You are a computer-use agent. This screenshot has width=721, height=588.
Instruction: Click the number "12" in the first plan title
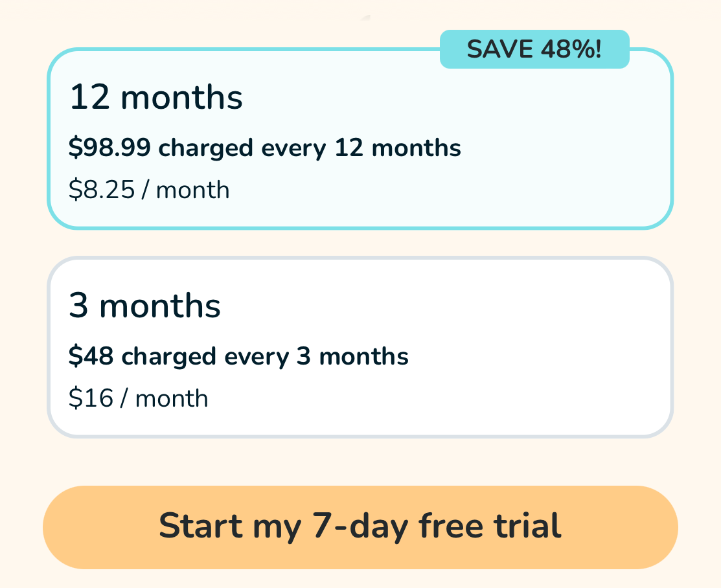pos(89,97)
